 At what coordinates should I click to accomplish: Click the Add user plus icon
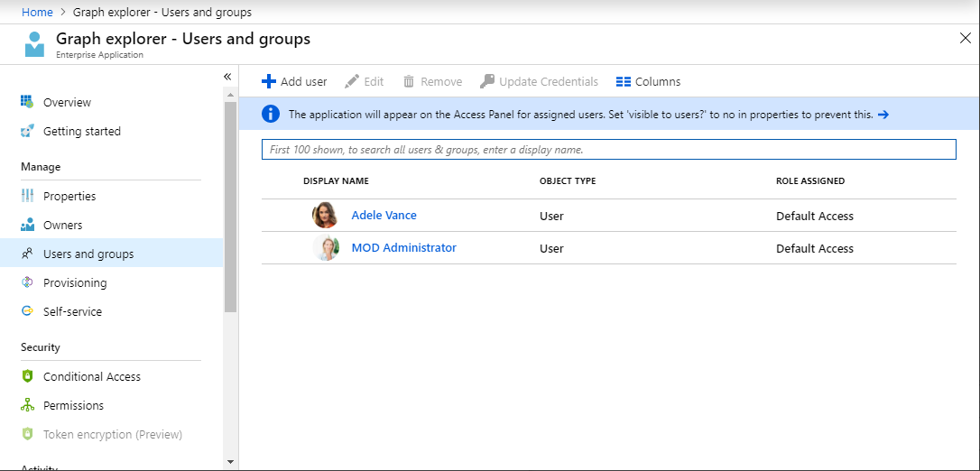click(268, 81)
